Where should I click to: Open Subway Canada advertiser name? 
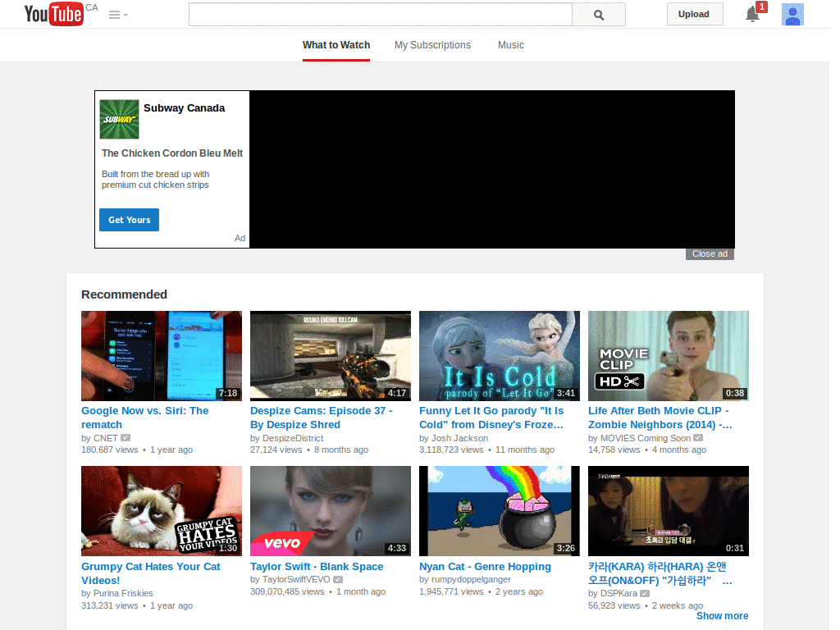(x=185, y=107)
